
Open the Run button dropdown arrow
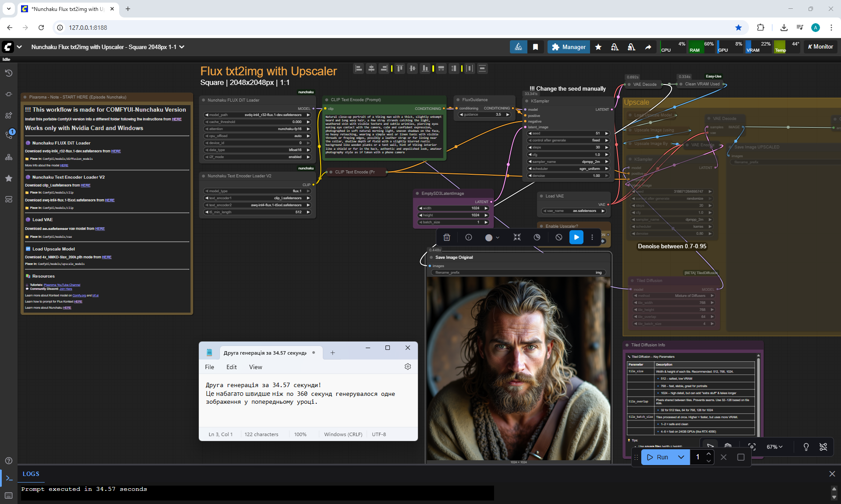tap(681, 457)
